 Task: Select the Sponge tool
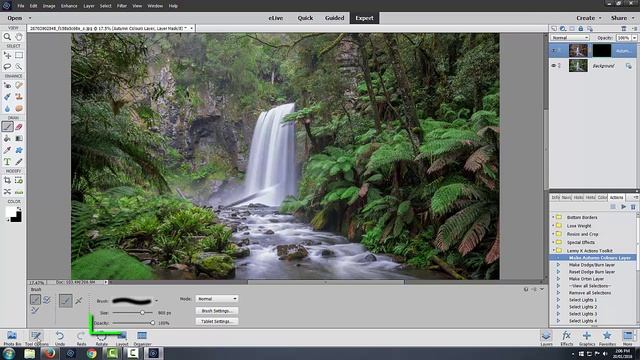coord(19,108)
